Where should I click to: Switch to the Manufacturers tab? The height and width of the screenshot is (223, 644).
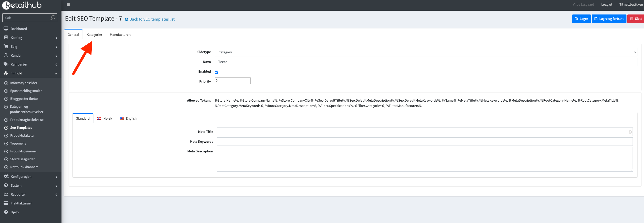(x=120, y=35)
